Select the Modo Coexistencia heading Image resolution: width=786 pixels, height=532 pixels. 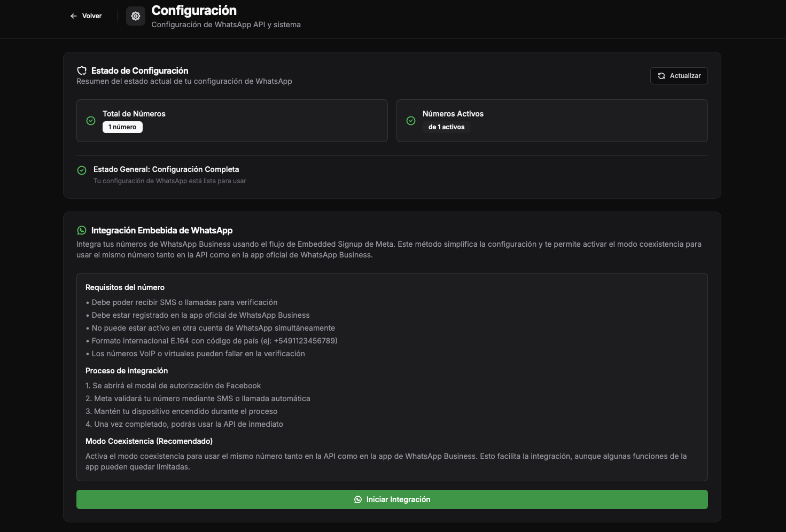click(149, 441)
